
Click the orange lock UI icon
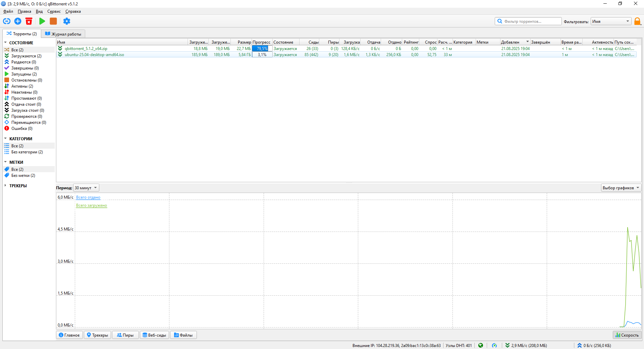click(637, 21)
